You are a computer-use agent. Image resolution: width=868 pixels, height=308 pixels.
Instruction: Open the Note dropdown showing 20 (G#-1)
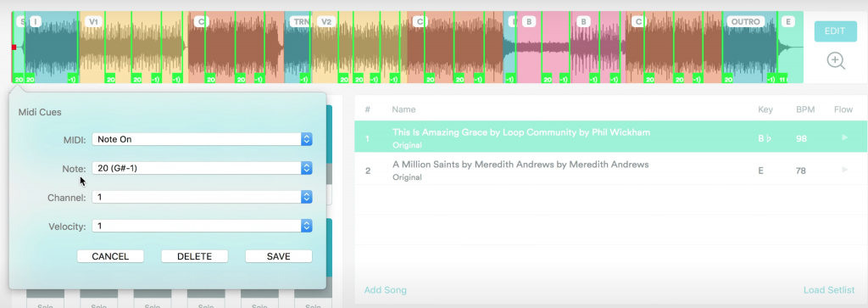click(x=202, y=168)
